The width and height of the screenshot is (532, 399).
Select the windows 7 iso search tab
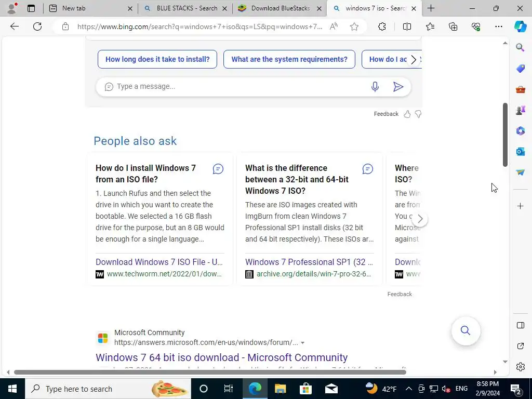[373, 8]
